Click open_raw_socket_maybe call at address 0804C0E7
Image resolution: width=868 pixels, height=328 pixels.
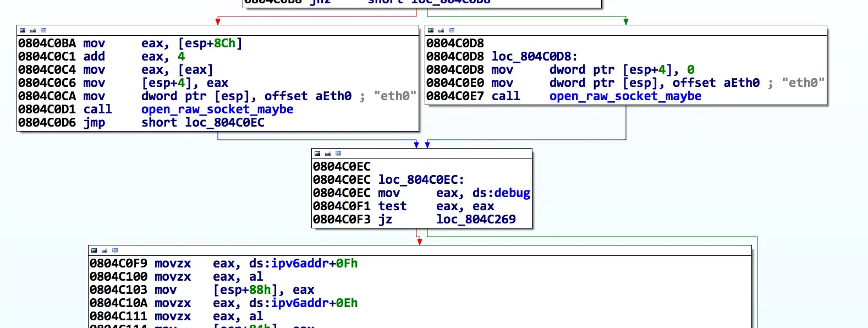tap(625, 96)
